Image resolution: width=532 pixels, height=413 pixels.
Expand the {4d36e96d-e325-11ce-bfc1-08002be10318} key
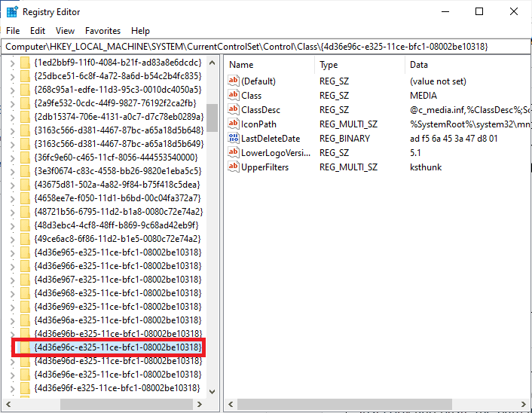[13, 362]
